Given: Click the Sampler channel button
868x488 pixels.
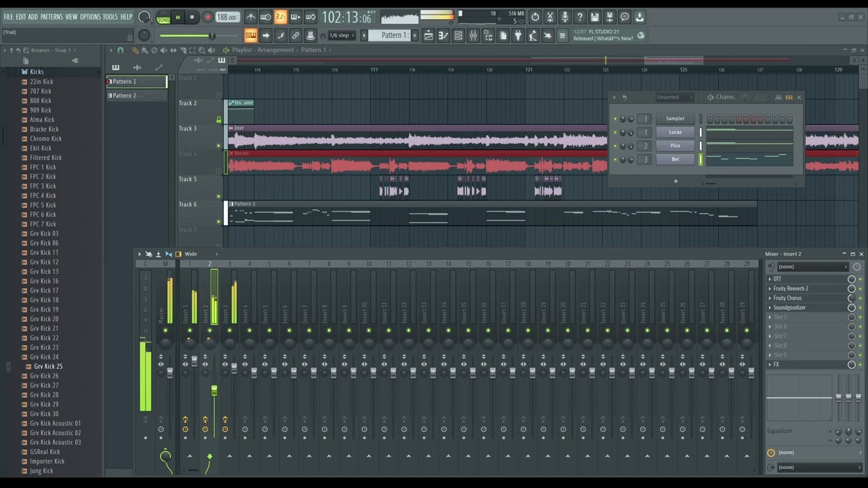Looking at the screenshot, I should pos(675,119).
